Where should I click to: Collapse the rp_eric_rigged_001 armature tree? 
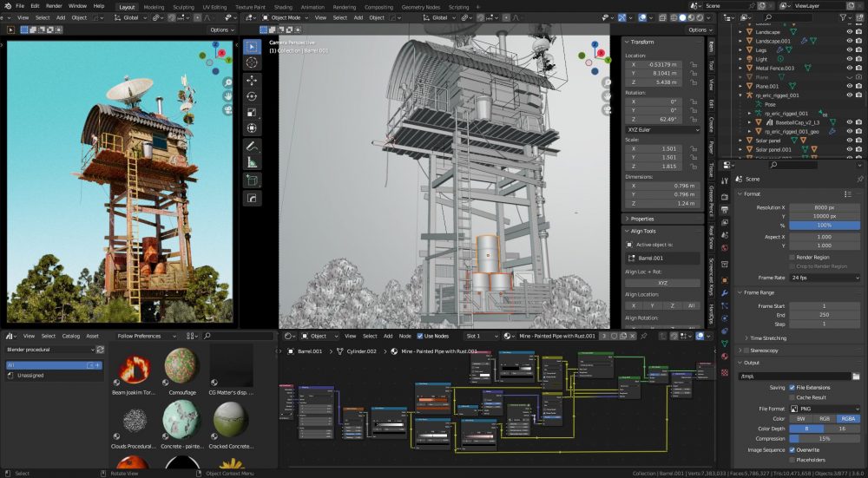740,95
